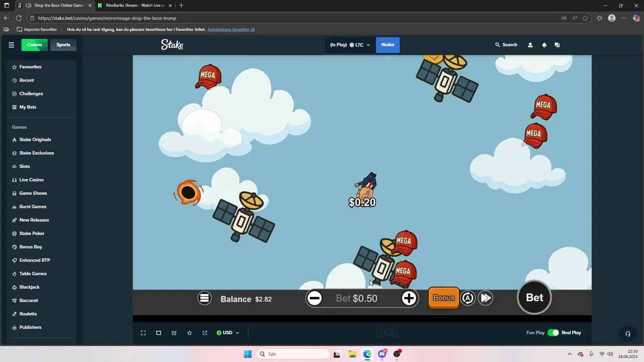Enter fullscreen mode for the game

point(143,333)
